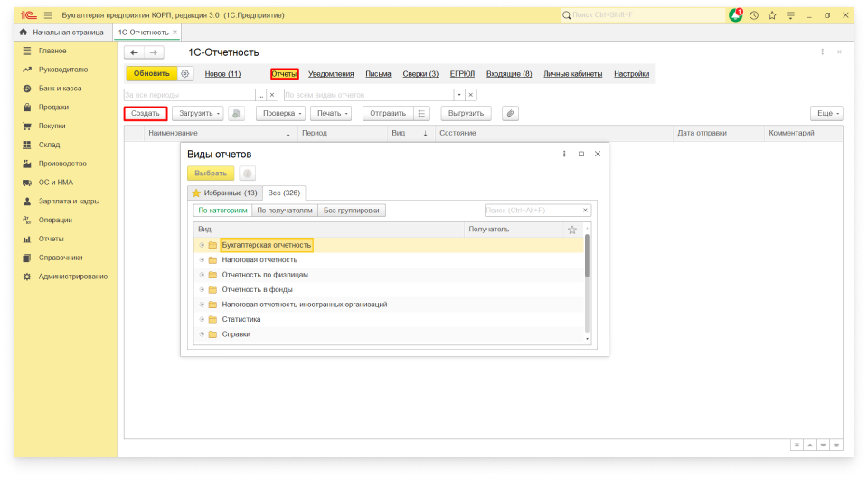The height and width of the screenshot is (479, 868).
Task: Open notifications bell icon in title bar
Action: click(x=735, y=15)
